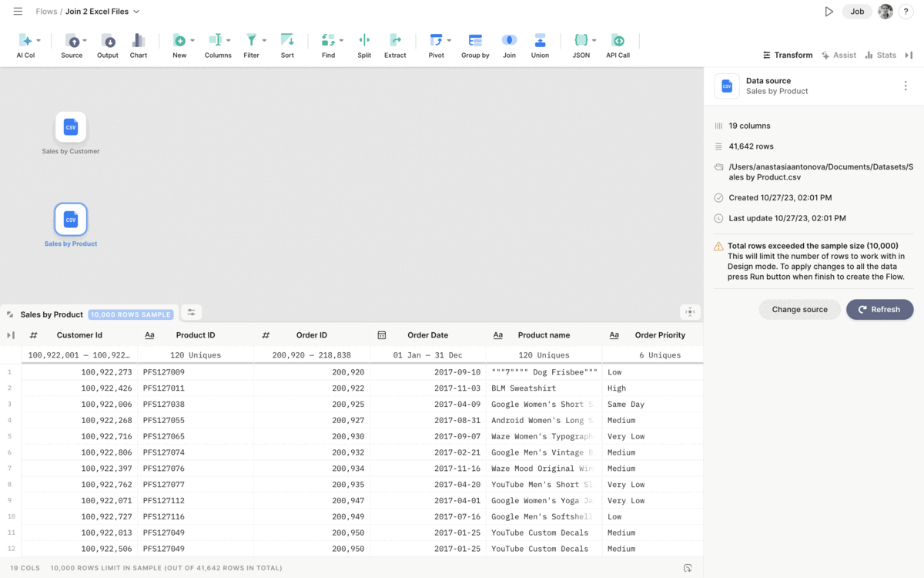
Task: Click the Customer Id column header
Action: 79,335
